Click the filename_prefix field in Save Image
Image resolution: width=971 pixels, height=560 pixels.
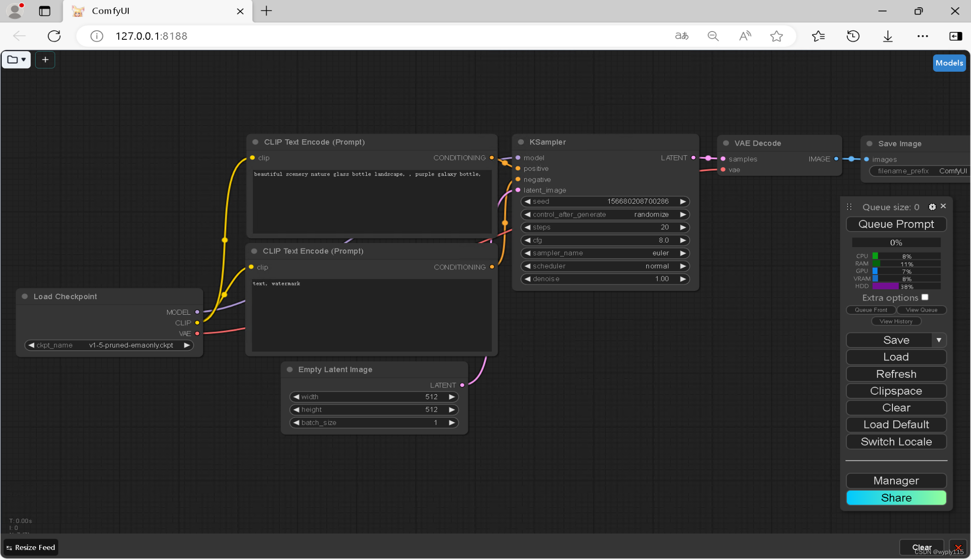[x=920, y=171]
